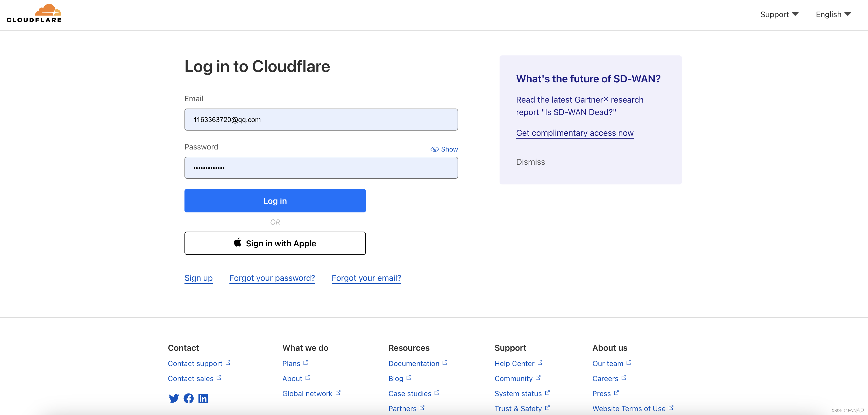Open Contact support footer link
This screenshot has width=868, height=415.
coord(199,363)
